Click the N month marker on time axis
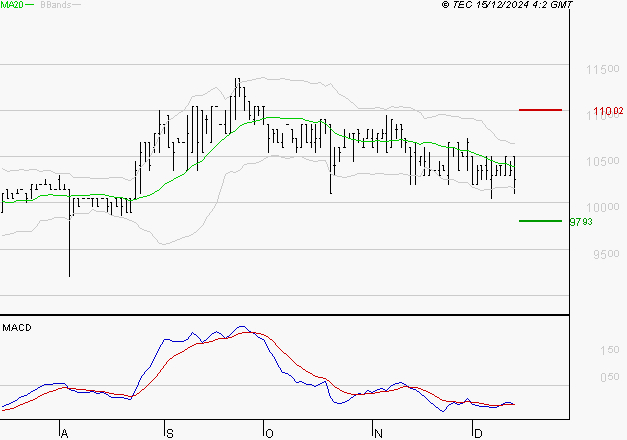The height and width of the screenshot is (440, 627). click(x=378, y=433)
